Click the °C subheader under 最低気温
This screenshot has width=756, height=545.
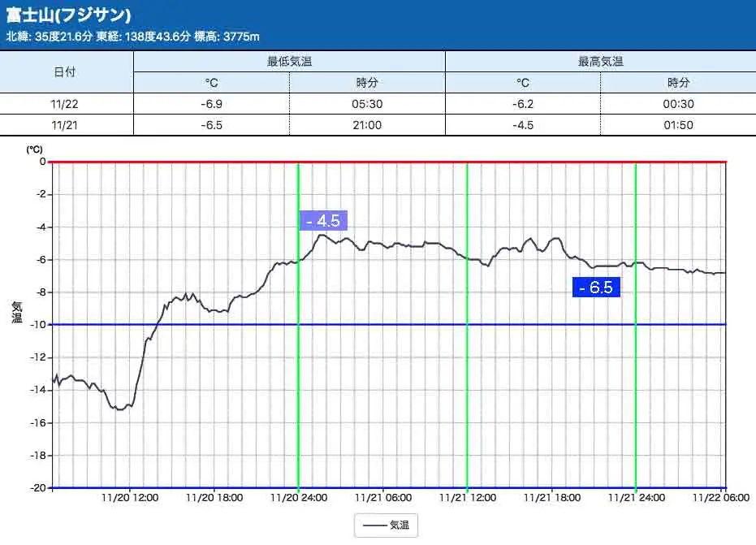click(211, 83)
